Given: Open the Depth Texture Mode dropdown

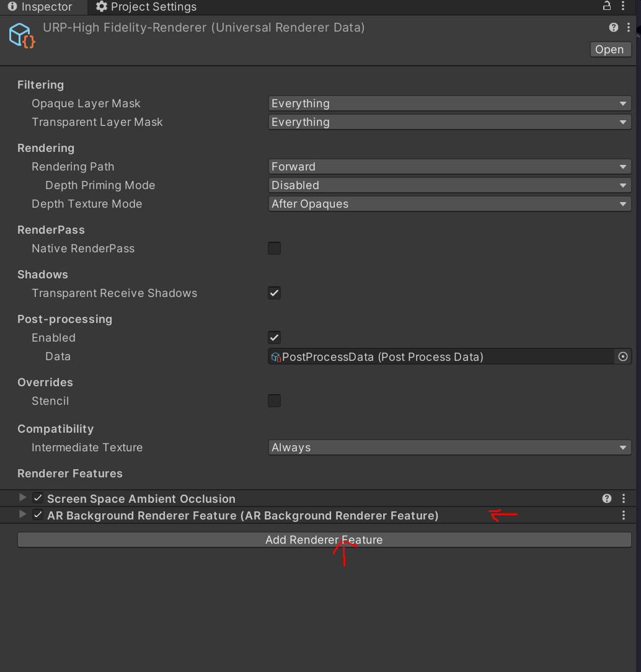Looking at the screenshot, I should click(449, 204).
